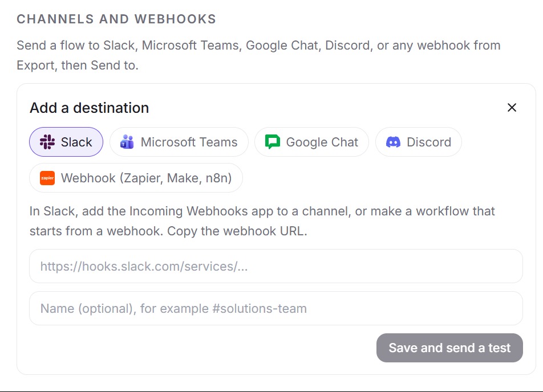This screenshot has width=543, height=392.
Task: Close the Add a destination panel
Action: tap(512, 108)
